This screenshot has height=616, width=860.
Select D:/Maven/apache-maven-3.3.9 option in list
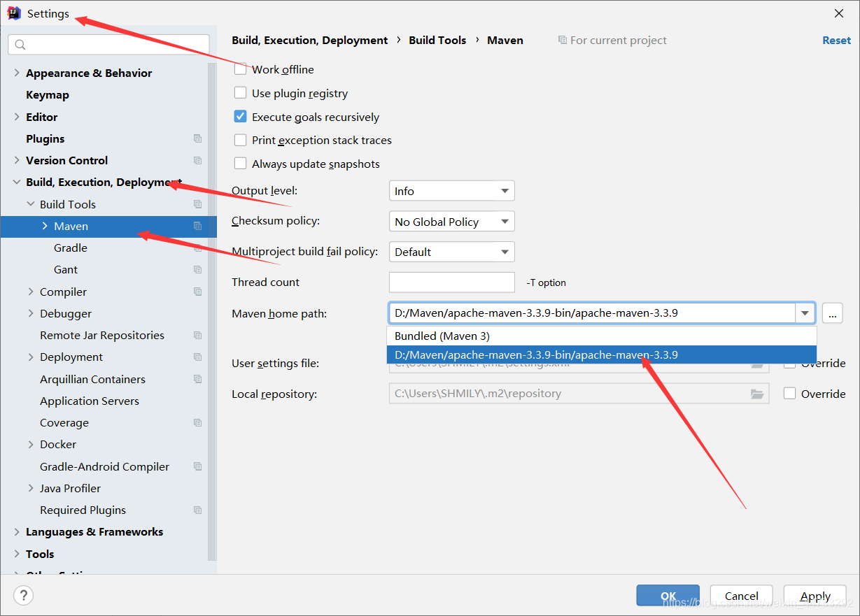[602, 354]
